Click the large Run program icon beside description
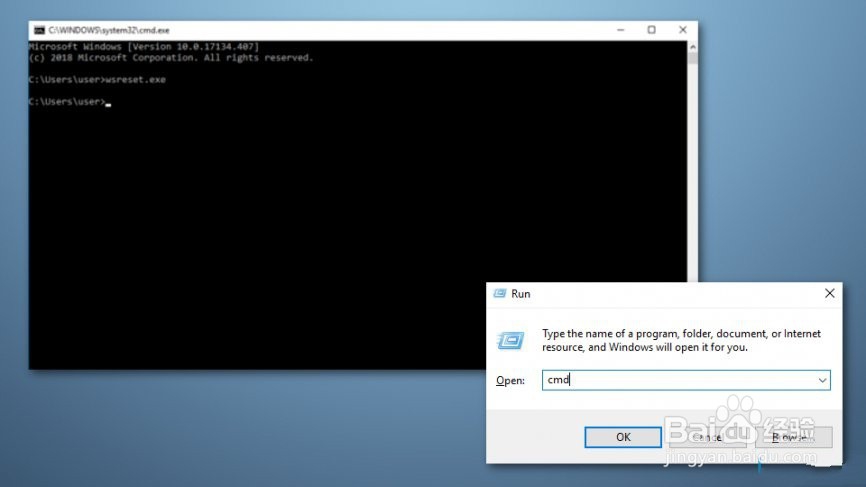The image size is (866, 487). pos(510,340)
